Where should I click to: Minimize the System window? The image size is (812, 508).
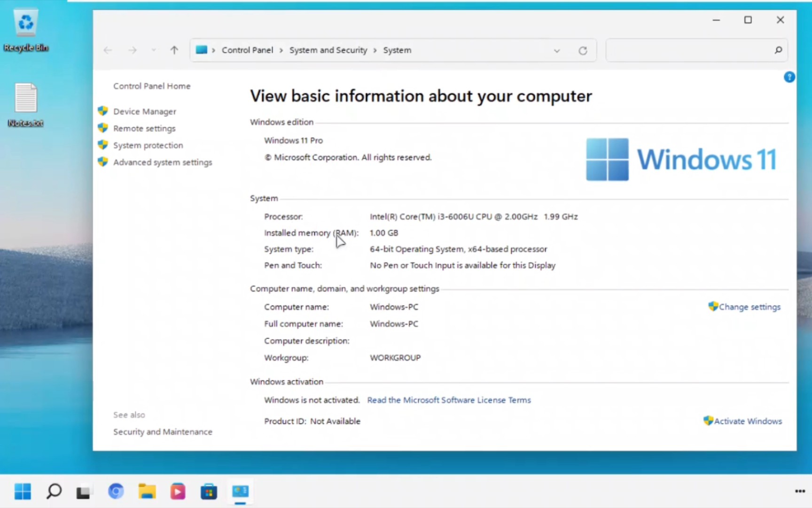716,20
